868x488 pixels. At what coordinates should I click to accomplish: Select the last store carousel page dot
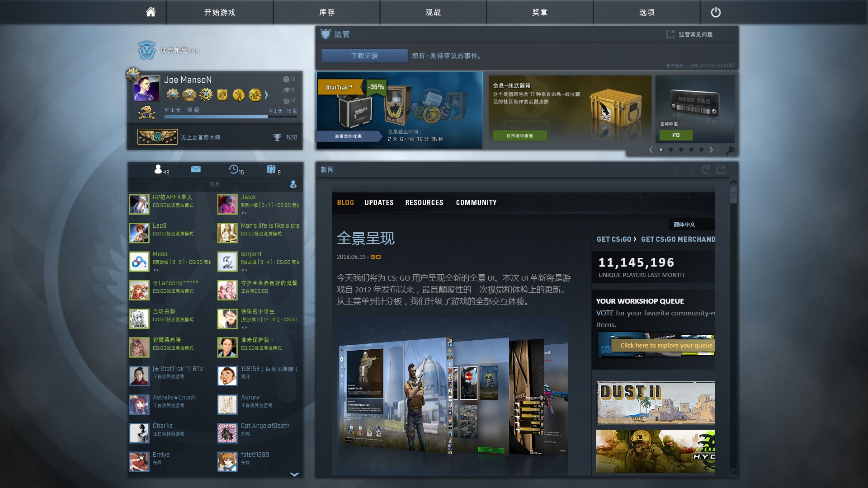[x=701, y=150]
